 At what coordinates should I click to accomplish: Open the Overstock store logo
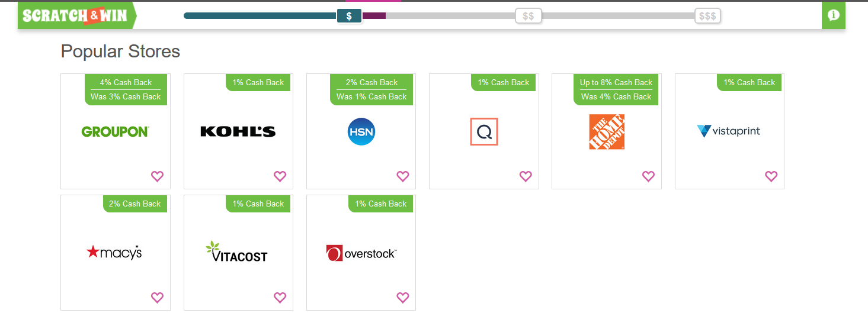click(x=361, y=253)
